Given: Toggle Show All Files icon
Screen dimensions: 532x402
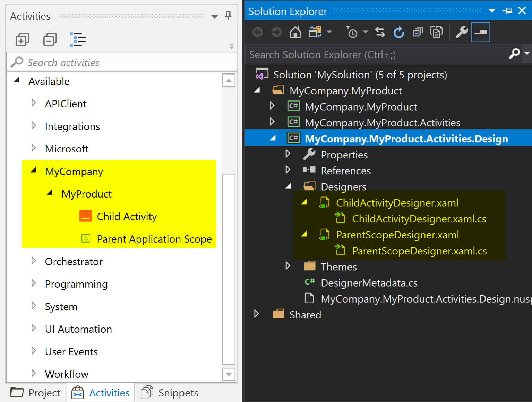Looking at the screenshot, I should [x=436, y=32].
